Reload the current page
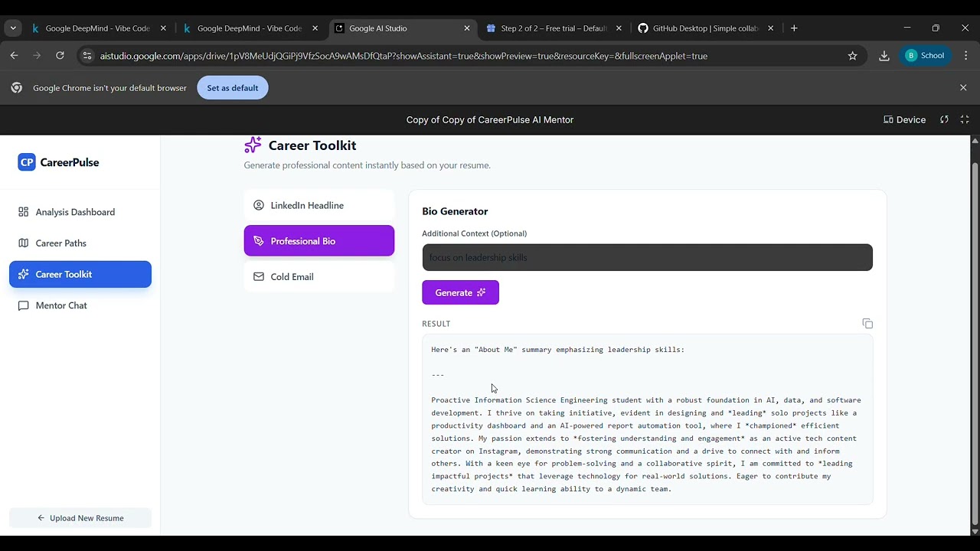This screenshot has height=551, width=980. [60, 56]
